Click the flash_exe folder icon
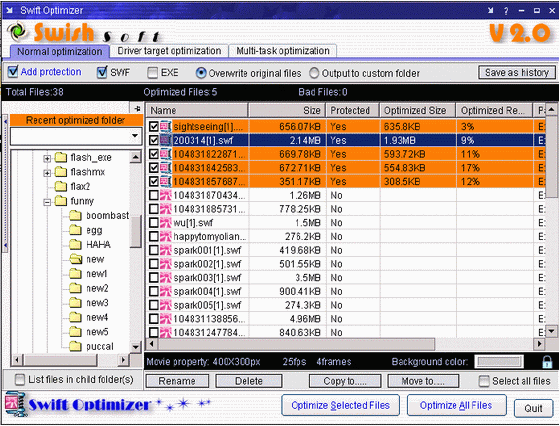 tap(61, 157)
